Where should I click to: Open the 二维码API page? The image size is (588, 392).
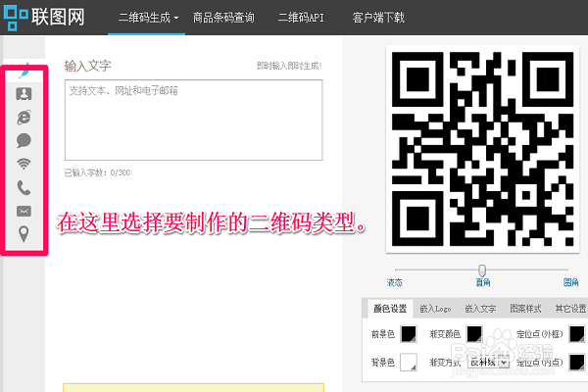(301, 18)
